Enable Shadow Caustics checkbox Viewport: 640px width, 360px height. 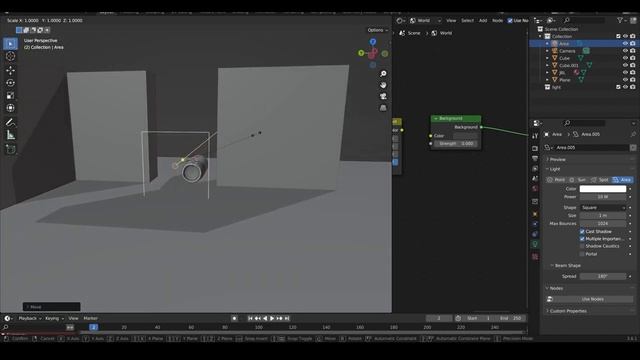pos(582,246)
